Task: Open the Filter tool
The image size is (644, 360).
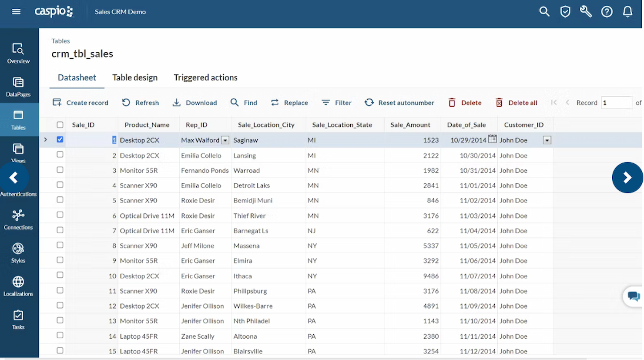Action: [x=336, y=103]
